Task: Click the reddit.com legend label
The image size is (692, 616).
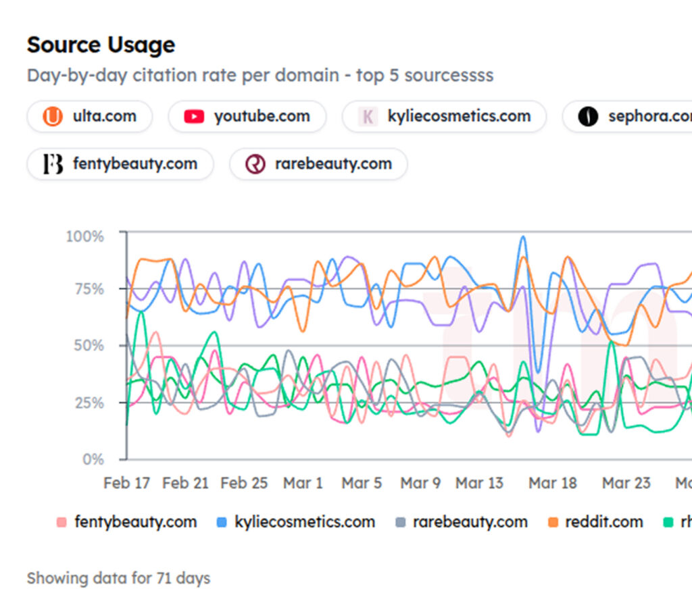Action: [603, 522]
